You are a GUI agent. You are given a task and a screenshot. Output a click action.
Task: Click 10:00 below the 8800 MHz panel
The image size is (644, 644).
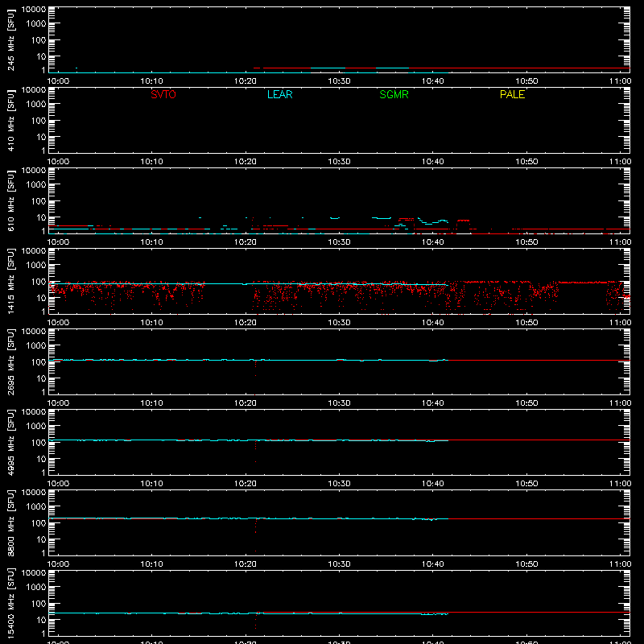[x=58, y=564]
